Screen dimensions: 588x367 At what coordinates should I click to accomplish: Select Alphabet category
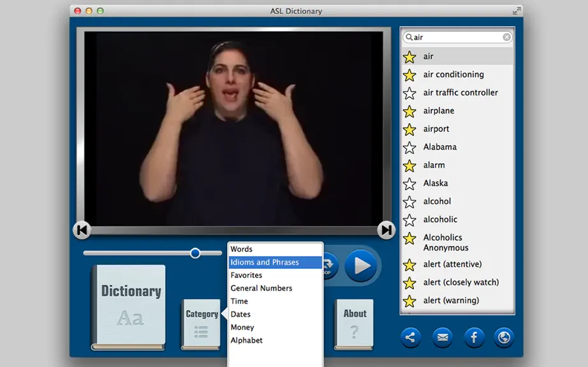click(x=276, y=340)
